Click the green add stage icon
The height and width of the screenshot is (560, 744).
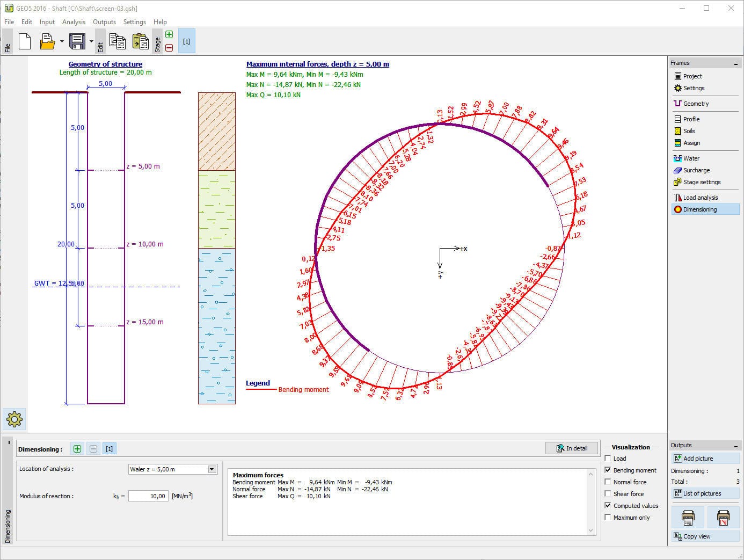[x=169, y=34]
